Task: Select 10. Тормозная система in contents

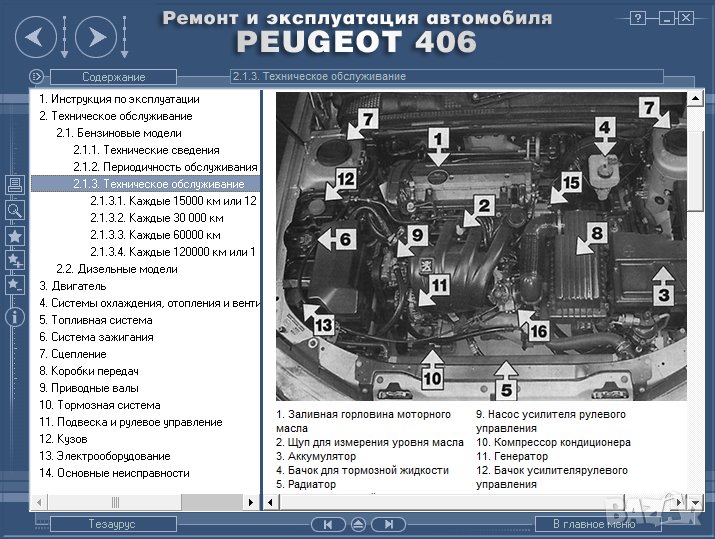Action: 99,405
